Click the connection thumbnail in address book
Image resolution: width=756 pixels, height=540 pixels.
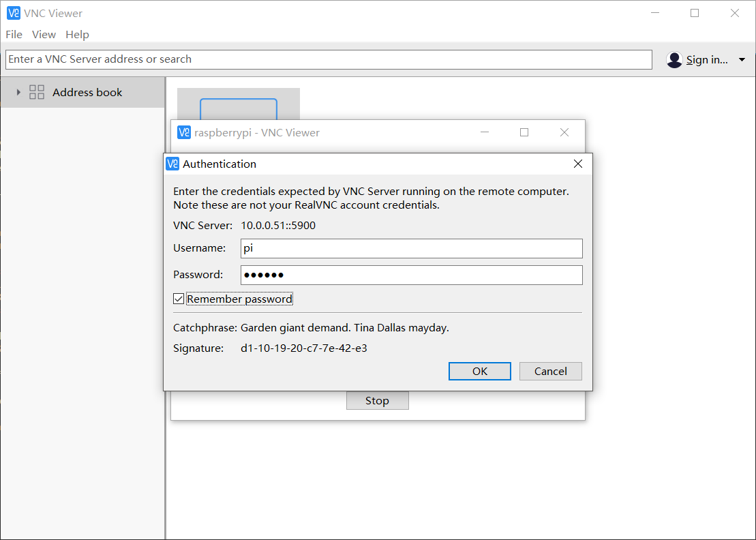click(238, 104)
